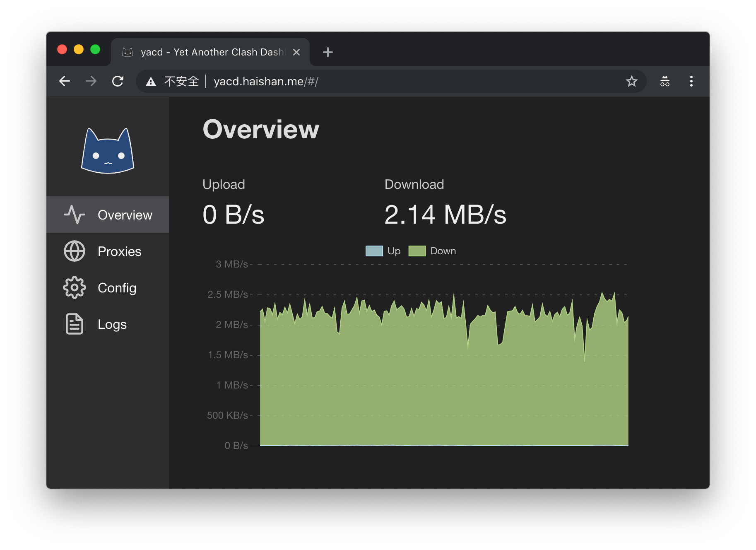
Task: Go back to the previous page
Action: click(65, 81)
